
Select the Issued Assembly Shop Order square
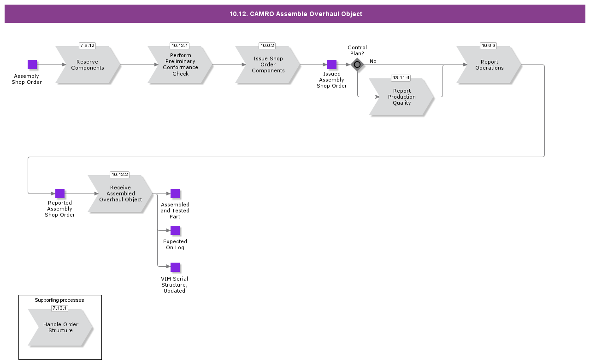click(x=332, y=65)
